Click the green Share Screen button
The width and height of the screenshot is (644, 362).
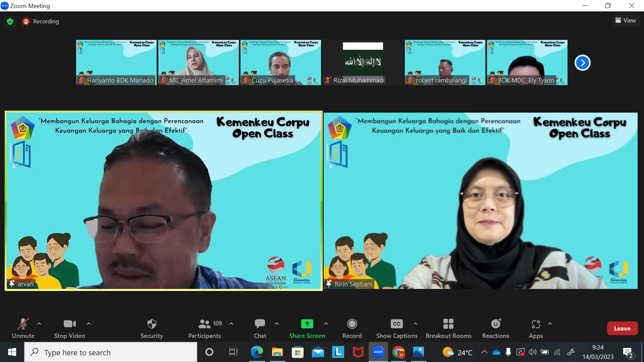(x=307, y=328)
